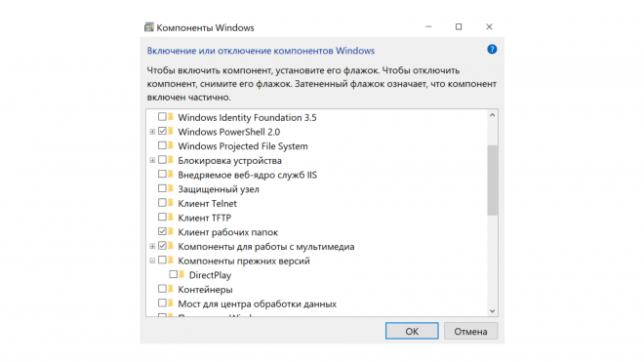Expand the Windows PowerShell 2.0 node
This screenshot has height=362, width=644.
[x=152, y=132]
